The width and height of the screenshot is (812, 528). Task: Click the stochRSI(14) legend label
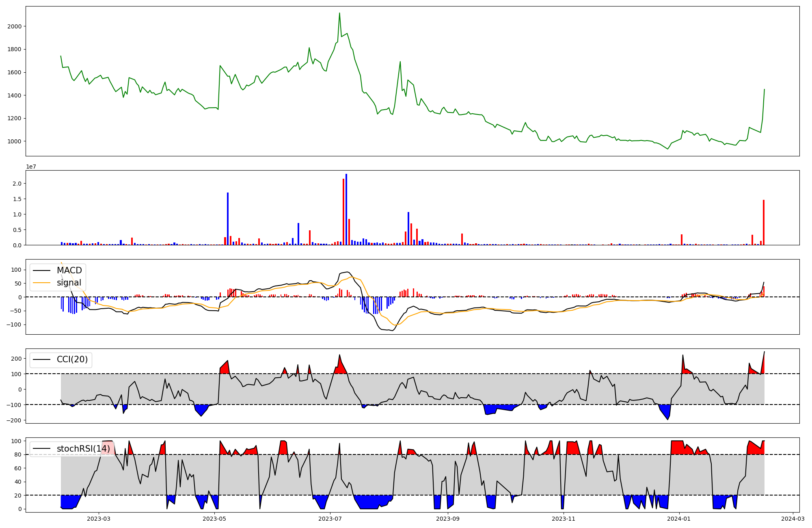click(x=83, y=448)
